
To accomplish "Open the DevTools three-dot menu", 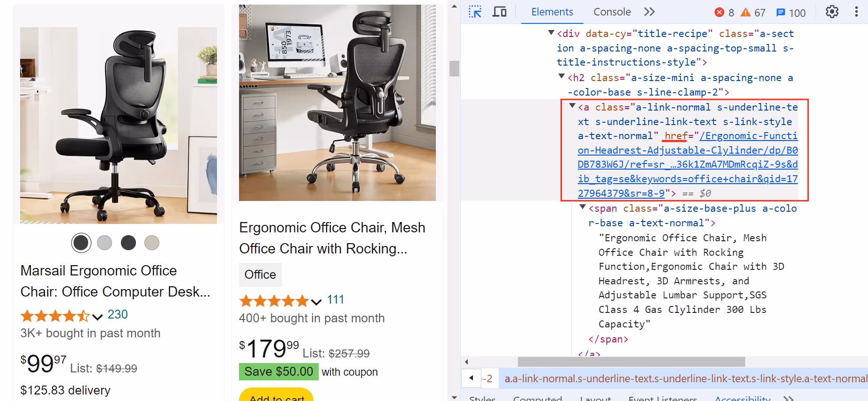I will tap(856, 12).
